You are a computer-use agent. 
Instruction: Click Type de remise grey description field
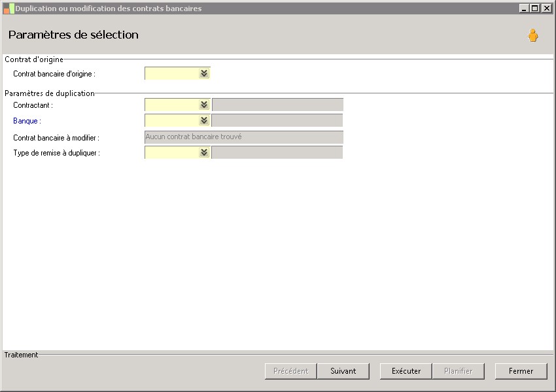click(x=277, y=152)
